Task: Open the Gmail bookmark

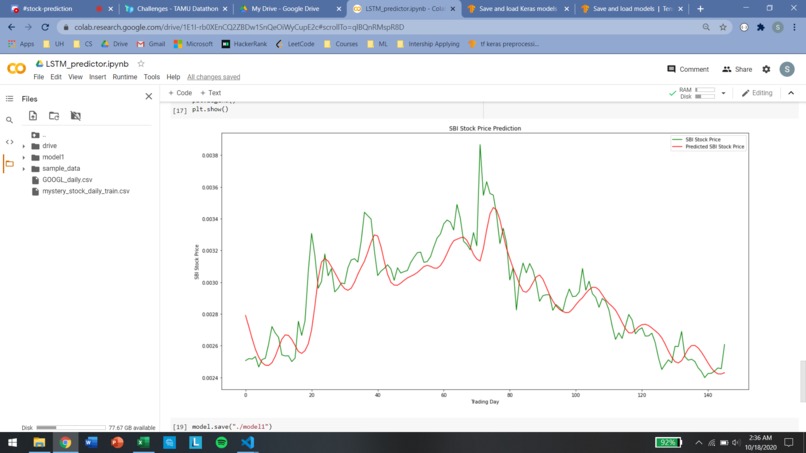Action: point(151,44)
